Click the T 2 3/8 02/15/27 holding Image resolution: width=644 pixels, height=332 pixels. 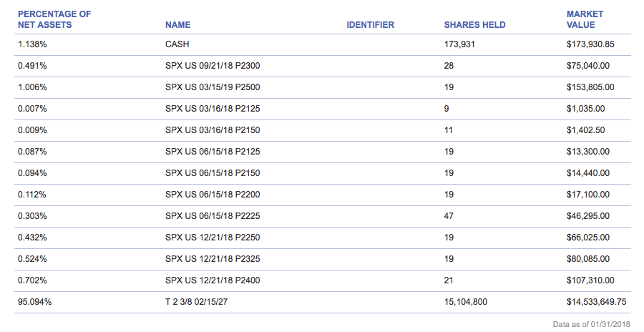coord(196,302)
